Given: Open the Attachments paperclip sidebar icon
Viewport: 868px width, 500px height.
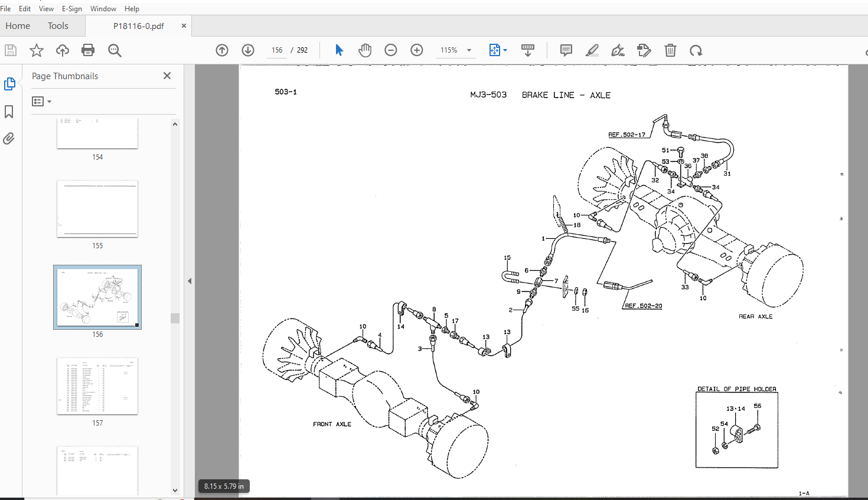Looking at the screenshot, I should point(9,138).
